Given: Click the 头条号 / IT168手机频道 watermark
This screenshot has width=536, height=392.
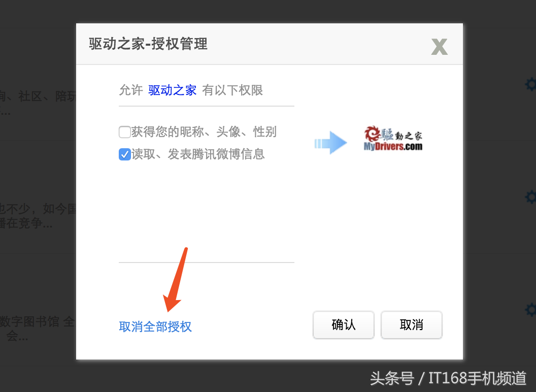Looking at the screenshot, I should point(448,378).
